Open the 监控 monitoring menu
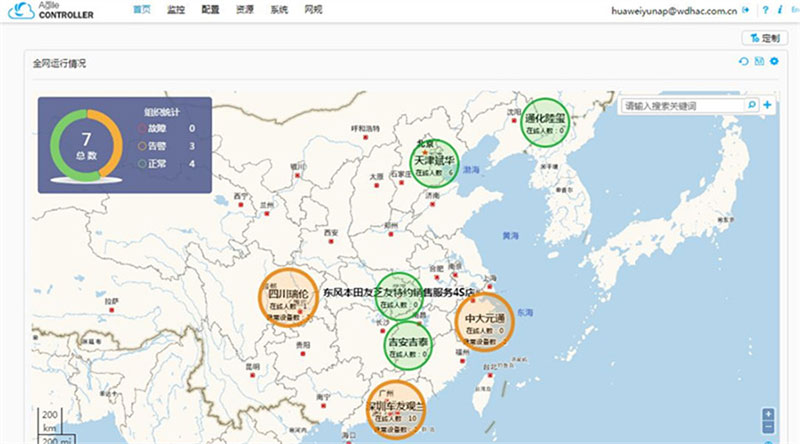800x444 pixels. tap(176, 9)
